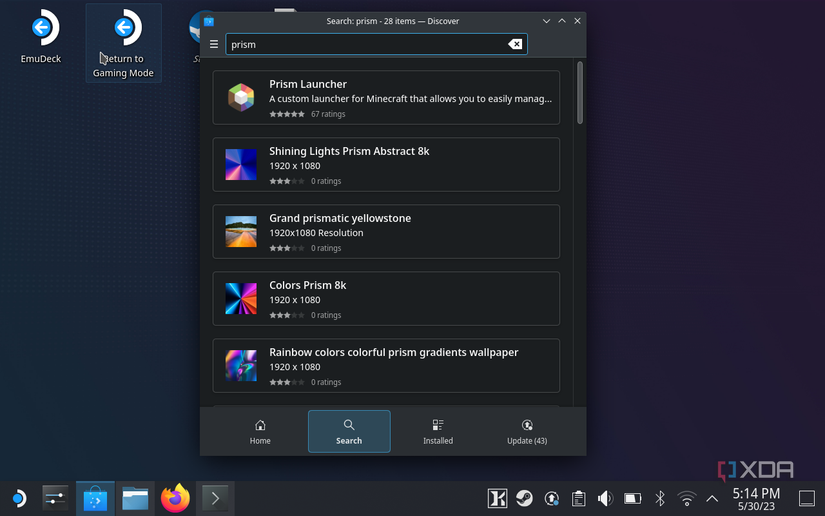Click the Discover store taskbar icon
Image resolution: width=825 pixels, height=516 pixels.
[95, 498]
